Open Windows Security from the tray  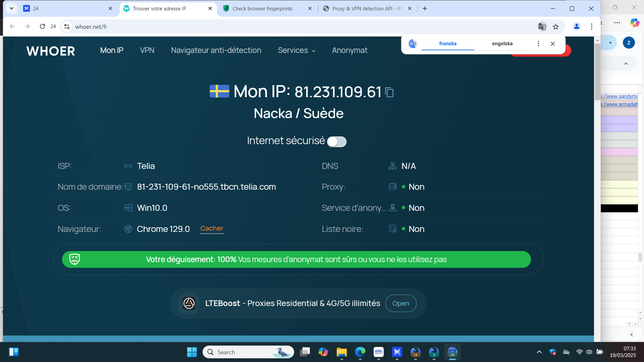point(553,352)
